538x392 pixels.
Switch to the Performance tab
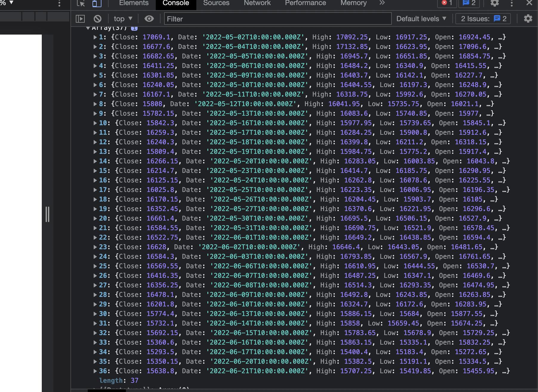pos(306,3)
